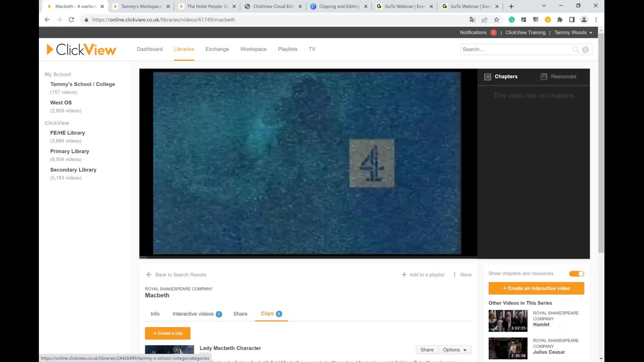Open Chapters panel list icon
The height and width of the screenshot is (362, 644).
pos(488,77)
